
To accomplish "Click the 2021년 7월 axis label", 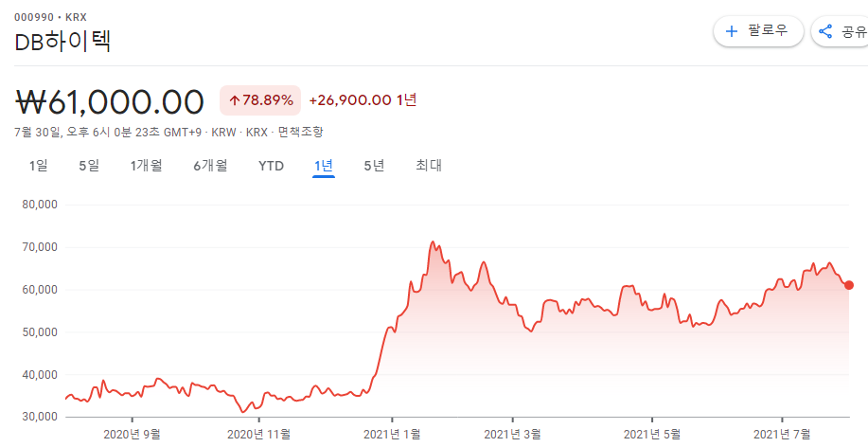I will (782, 435).
